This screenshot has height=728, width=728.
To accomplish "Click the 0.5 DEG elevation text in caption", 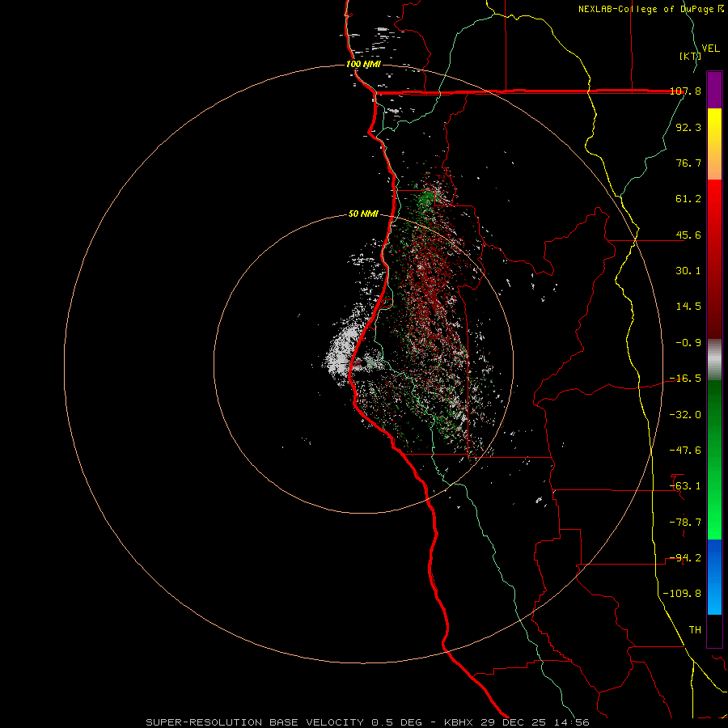I will (x=396, y=722).
